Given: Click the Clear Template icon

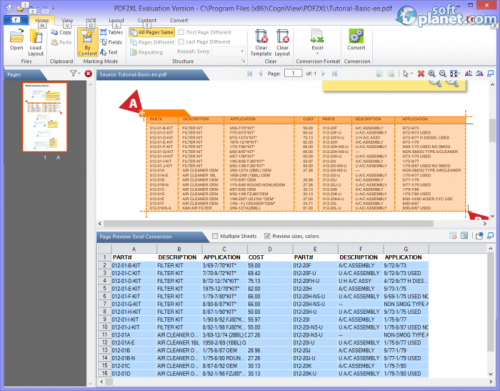Looking at the screenshot, I should pyautogui.click(x=261, y=42).
